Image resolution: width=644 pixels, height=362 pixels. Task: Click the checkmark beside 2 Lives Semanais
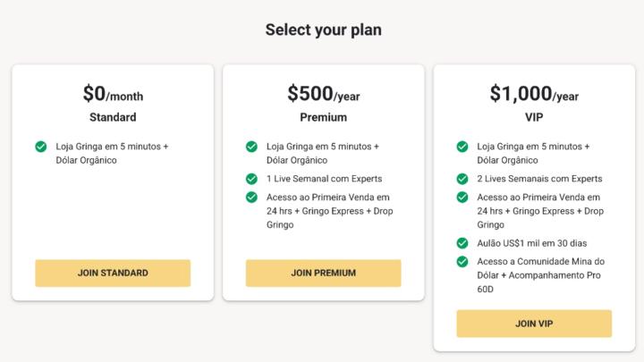(462, 179)
